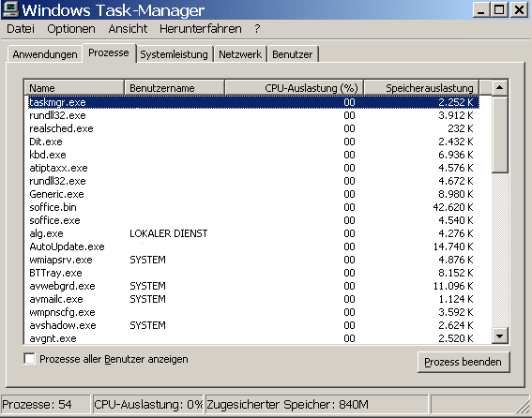Open the question mark help menu

(257, 29)
